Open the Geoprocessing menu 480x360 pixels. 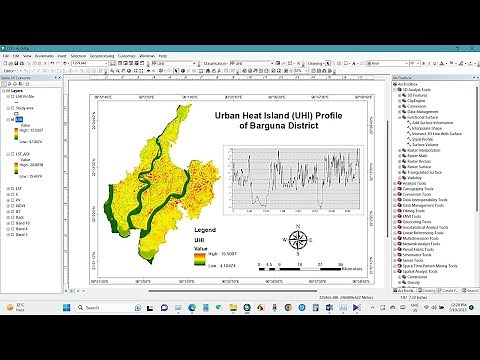click(102, 56)
